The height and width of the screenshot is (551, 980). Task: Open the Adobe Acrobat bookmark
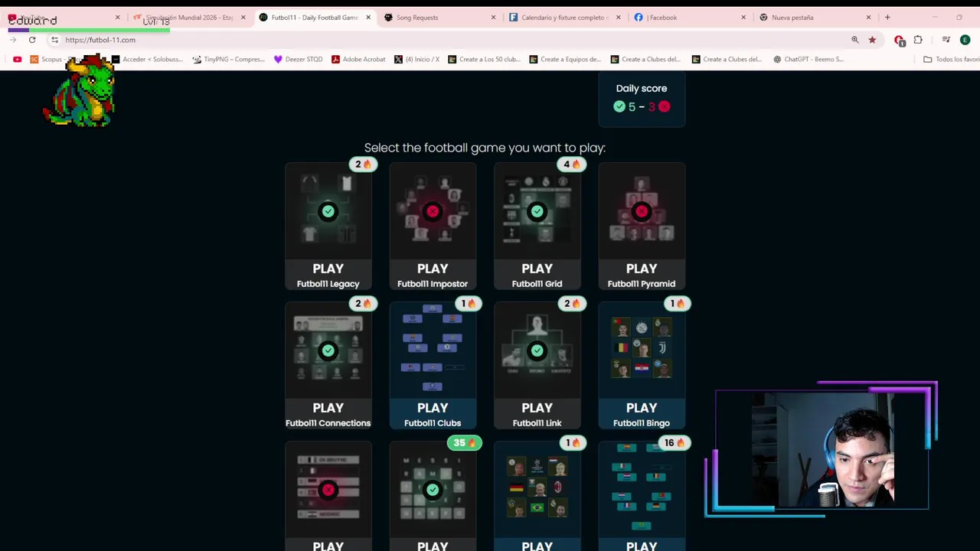click(x=358, y=59)
